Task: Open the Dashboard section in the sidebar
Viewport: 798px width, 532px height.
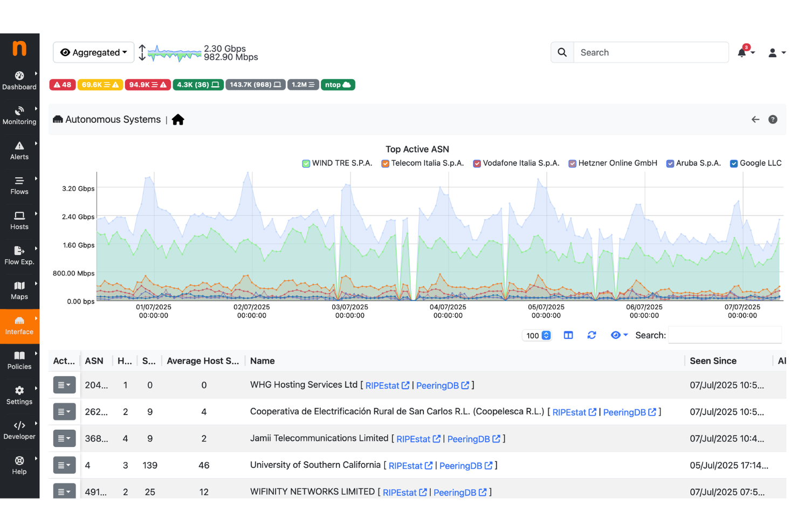Action: click(x=19, y=80)
